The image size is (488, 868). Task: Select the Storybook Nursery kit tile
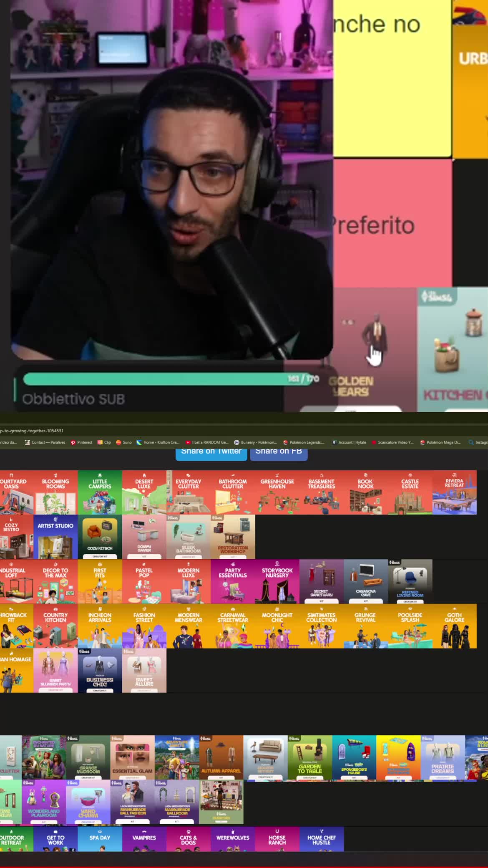(277, 582)
